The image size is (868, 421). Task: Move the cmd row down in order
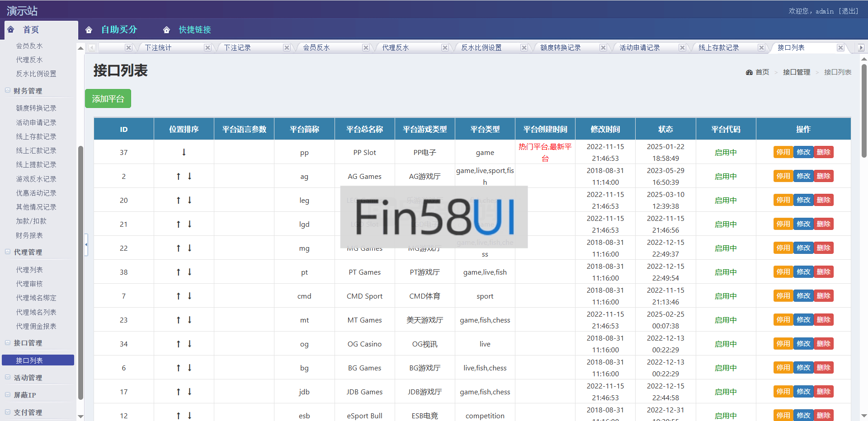point(190,296)
